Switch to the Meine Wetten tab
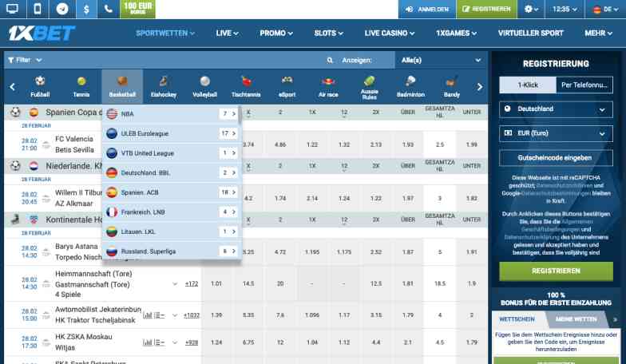The width and height of the screenshot is (626, 364). tap(576, 319)
